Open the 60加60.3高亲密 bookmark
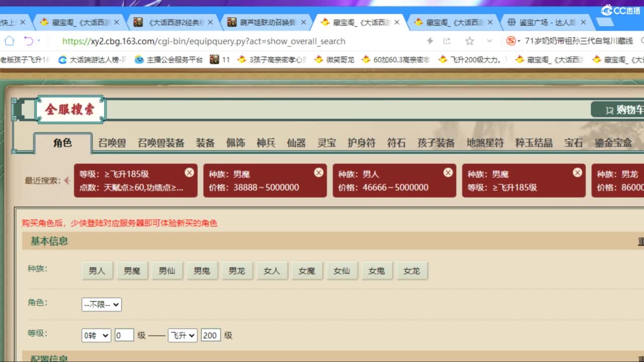Viewport: 644px width, 362px height. 396,59
